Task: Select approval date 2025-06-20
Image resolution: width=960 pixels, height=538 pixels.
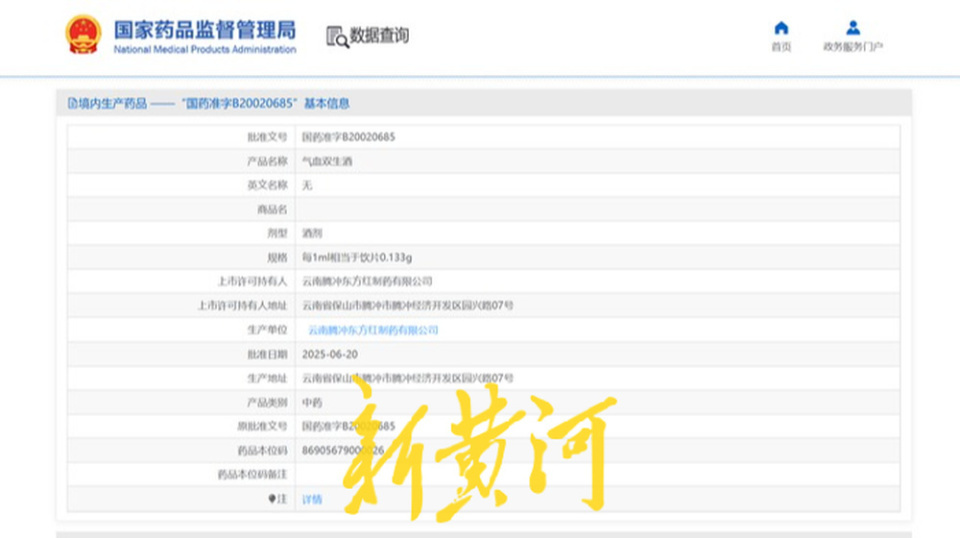Action: 330,354
